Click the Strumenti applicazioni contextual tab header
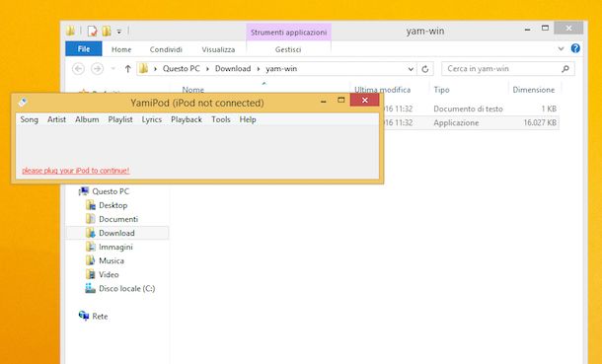602x364 pixels. pos(289,33)
